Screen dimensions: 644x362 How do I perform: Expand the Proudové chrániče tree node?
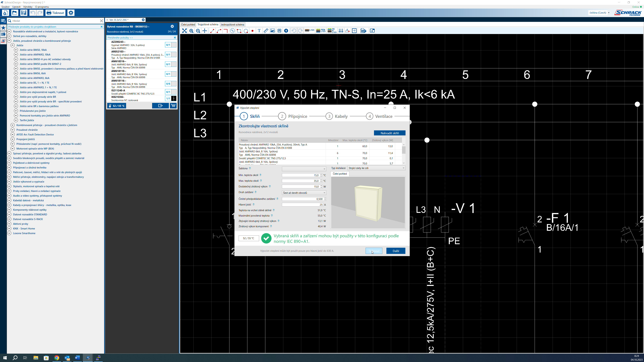13,130
